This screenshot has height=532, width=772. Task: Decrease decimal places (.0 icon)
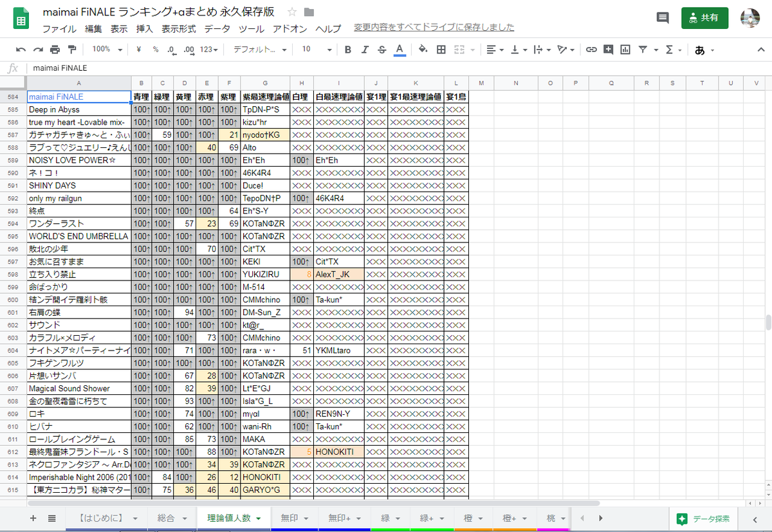click(x=171, y=50)
